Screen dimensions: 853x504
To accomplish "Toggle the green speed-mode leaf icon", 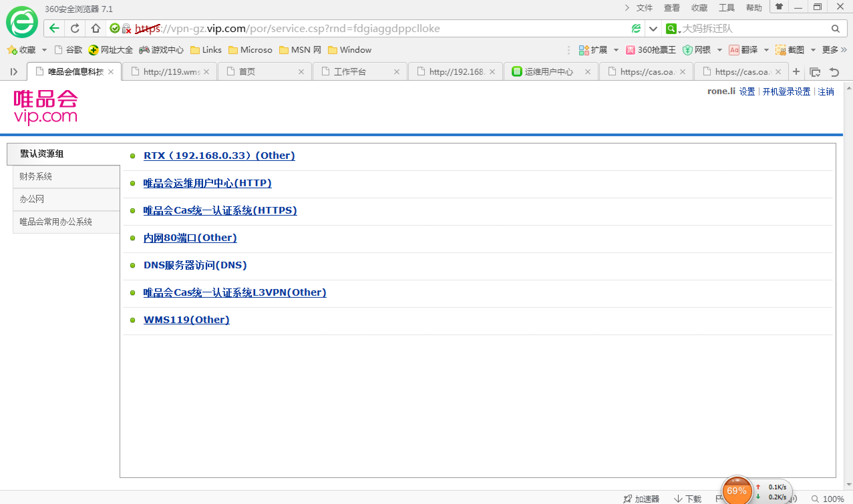I will click(x=636, y=28).
